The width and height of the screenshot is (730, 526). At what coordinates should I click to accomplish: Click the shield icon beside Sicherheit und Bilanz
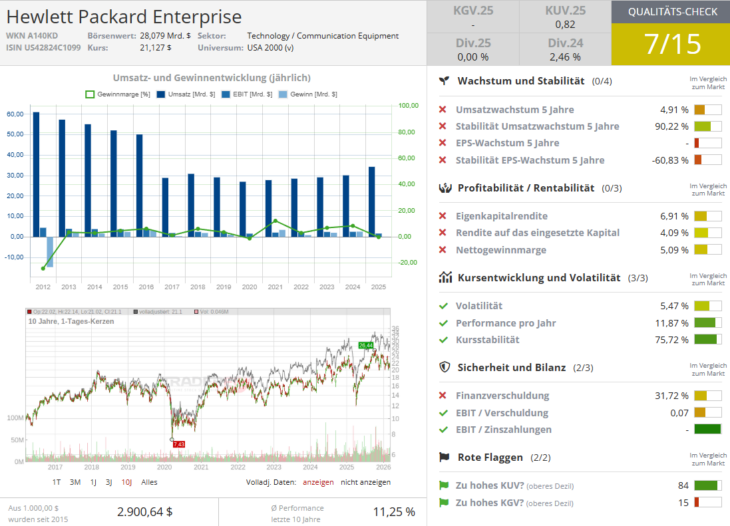443,367
